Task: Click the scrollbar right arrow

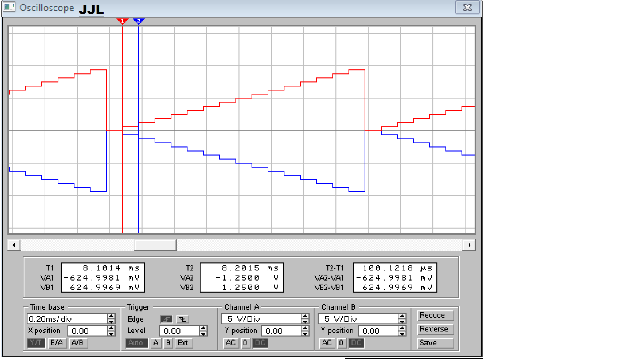Action: coord(469,245)
